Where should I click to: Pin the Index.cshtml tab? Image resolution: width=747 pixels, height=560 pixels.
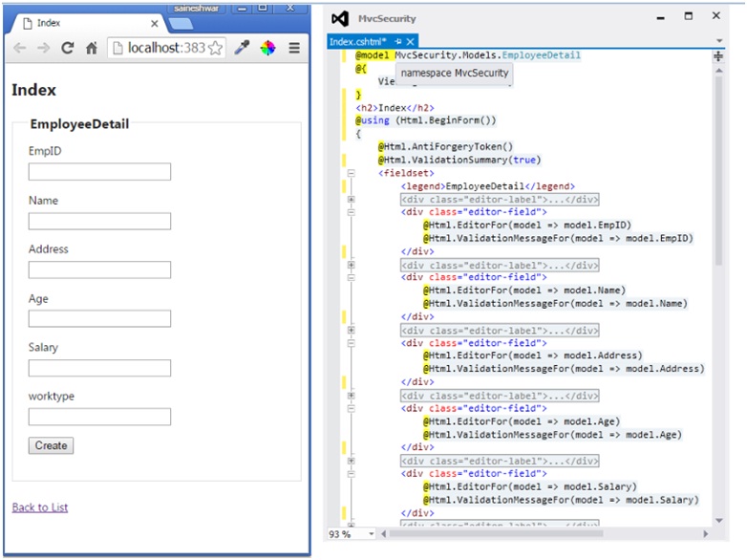pyautogui.click(x=398, y=41)
